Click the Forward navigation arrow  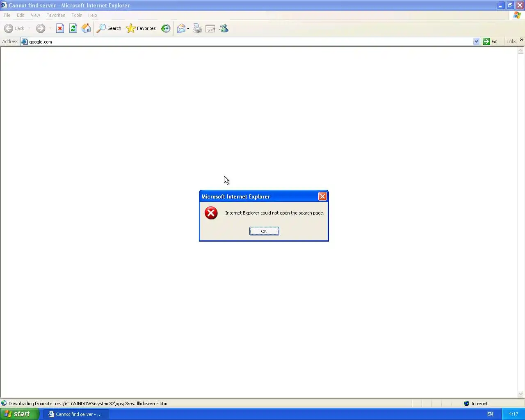point(40,28)
